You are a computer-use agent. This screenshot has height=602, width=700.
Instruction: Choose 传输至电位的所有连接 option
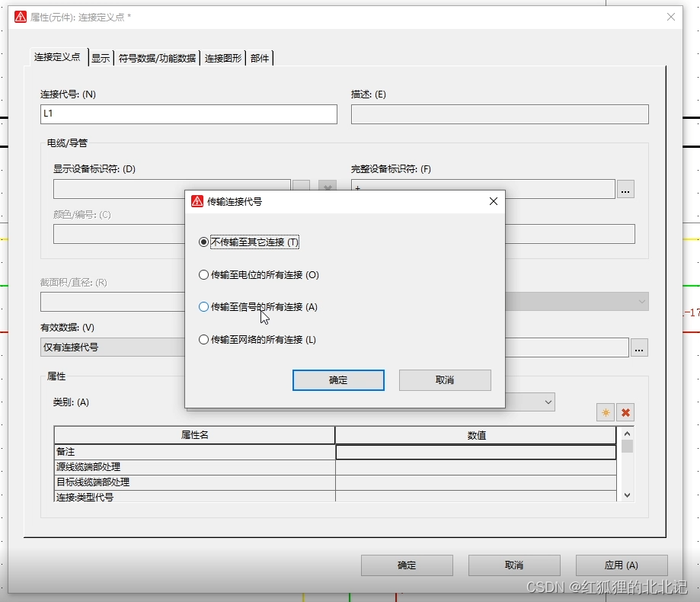click(203, 274)
